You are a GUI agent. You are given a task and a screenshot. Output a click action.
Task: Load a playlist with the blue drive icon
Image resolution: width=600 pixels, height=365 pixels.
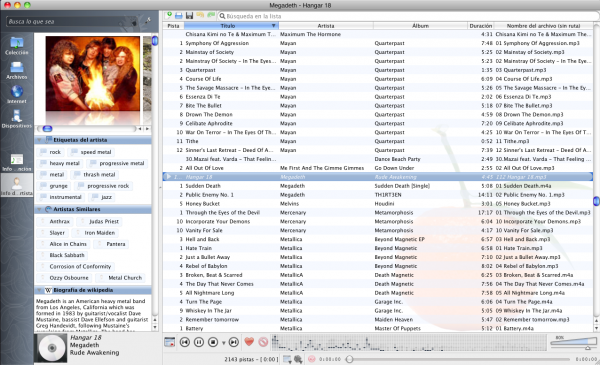(179, 16)
